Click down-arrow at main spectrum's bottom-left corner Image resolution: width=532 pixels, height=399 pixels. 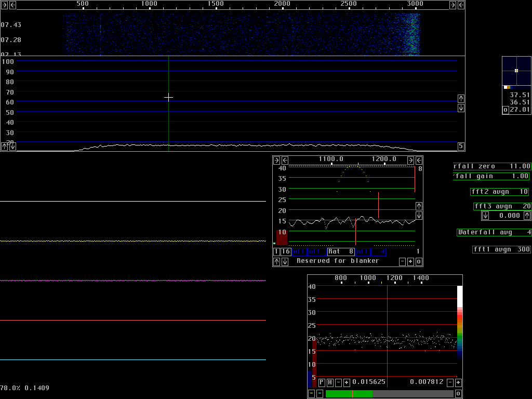[x=12, y=146]
